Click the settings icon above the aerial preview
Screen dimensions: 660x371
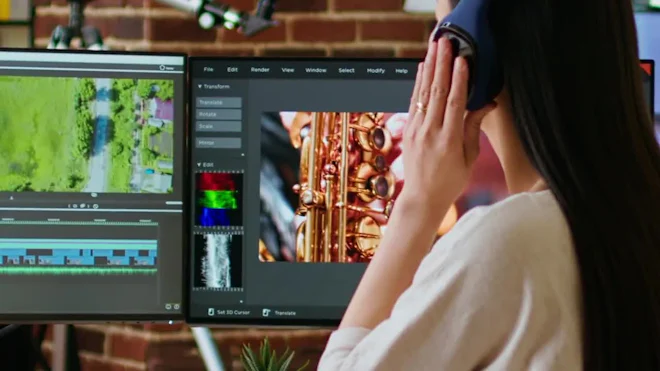[162, 67]
